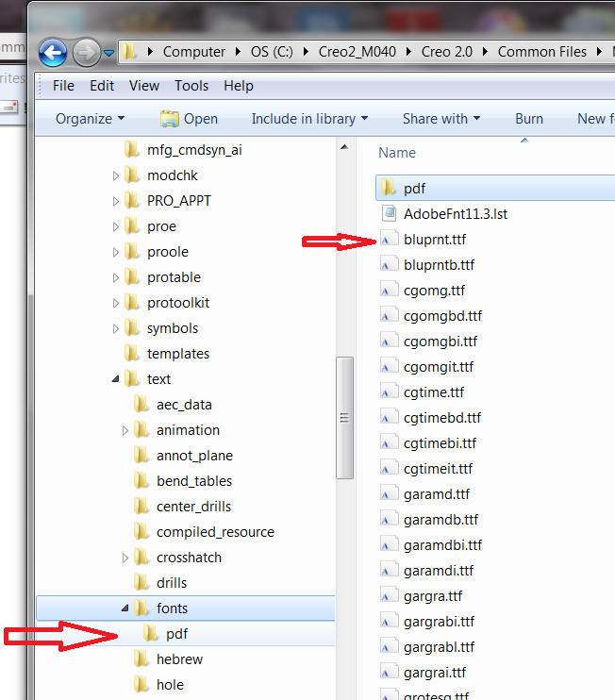Expand the arrow after Creo 2.0 in breadcrumb
The image size is (615, 700).
(486, 52)
